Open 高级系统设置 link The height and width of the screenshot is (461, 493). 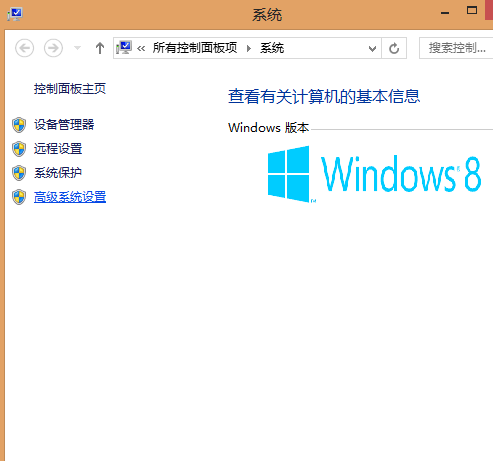point(70,197)
